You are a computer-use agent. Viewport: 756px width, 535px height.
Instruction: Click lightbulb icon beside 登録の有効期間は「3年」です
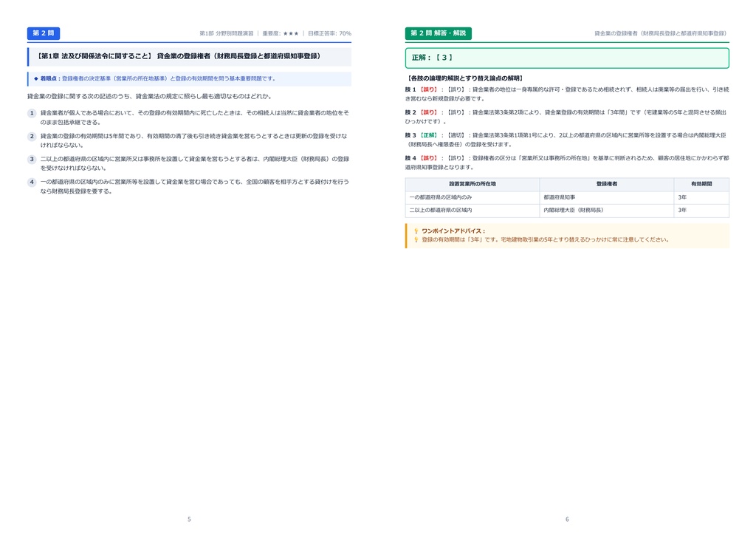click(x=416, y=239)
